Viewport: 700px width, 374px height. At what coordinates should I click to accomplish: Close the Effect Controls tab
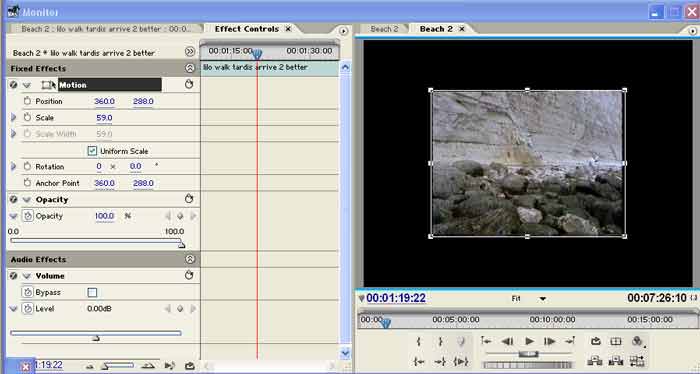click(288, 29)
